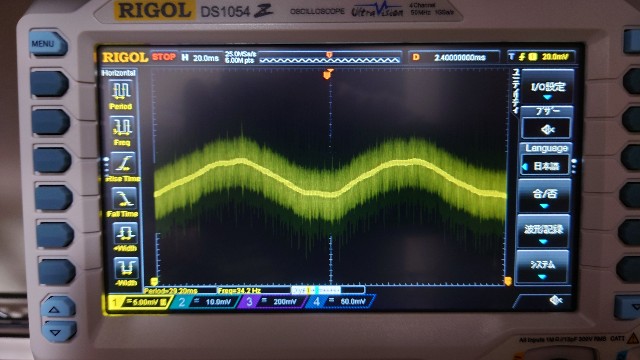
Task: Toggle channel 2 at 10.0mV
Action: 205,302
